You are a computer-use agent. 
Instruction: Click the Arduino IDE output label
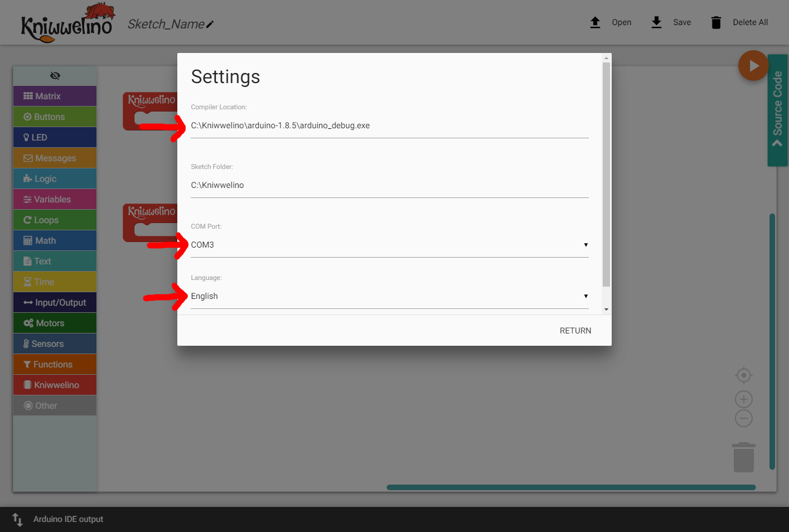coord(68,519)
